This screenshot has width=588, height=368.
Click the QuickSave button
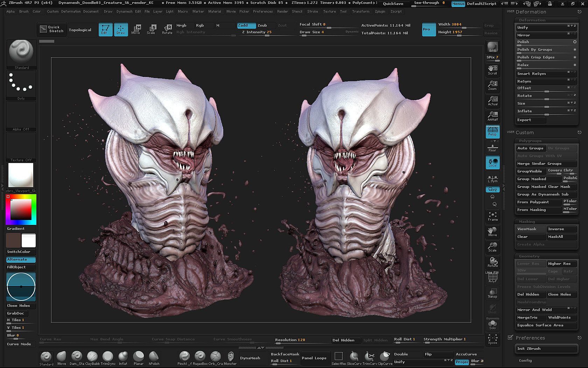[393, 3]
